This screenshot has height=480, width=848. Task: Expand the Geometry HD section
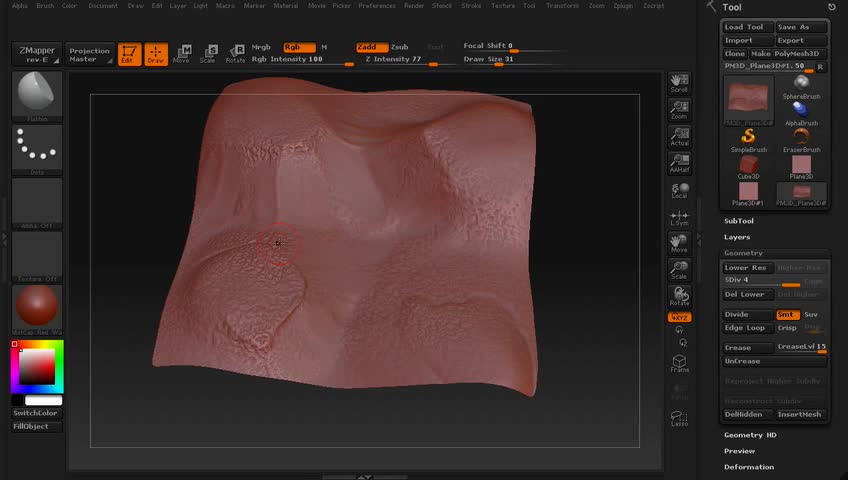tap(750, 435)
